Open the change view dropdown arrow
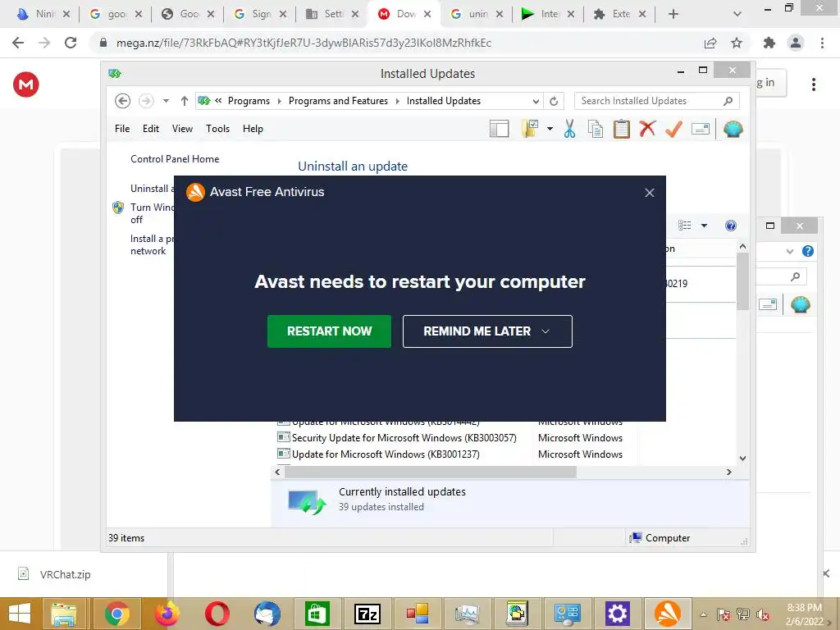Viewport: 840px width, 630px height. click(704, 226)
